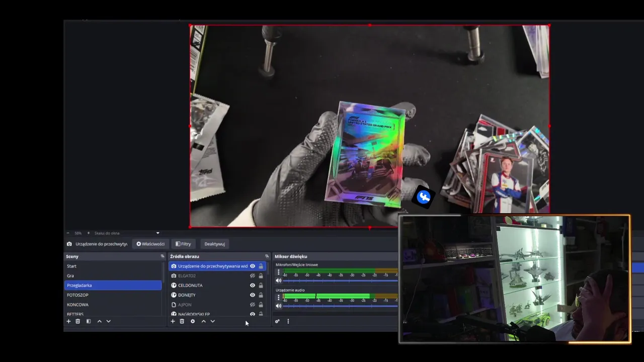
Task: Toggle lock on the AJPON source
Action: [x=261, y=304]
